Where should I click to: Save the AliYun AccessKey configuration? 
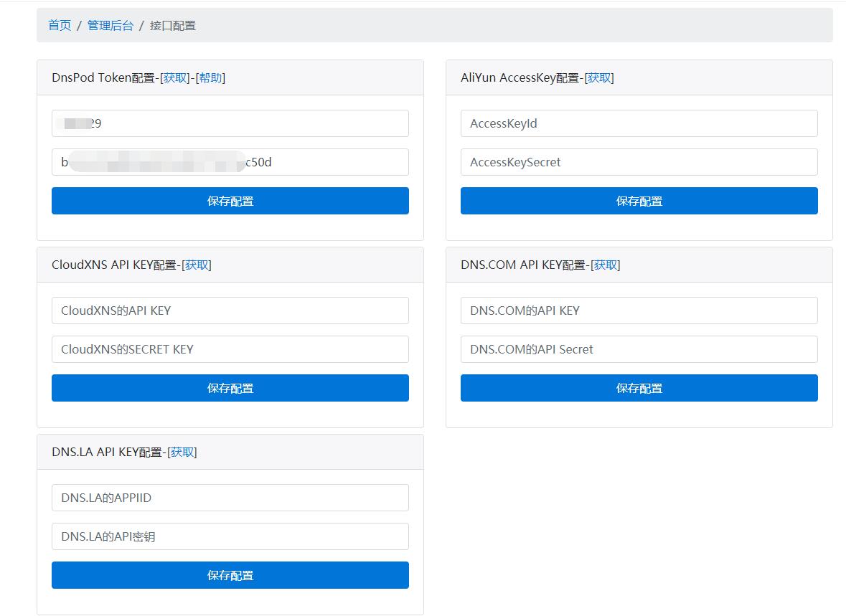pos(639,201)
